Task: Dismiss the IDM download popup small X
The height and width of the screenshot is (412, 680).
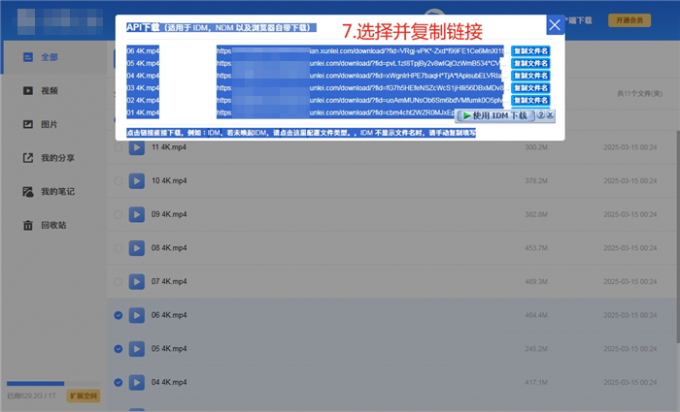Action: click(550, 115)
